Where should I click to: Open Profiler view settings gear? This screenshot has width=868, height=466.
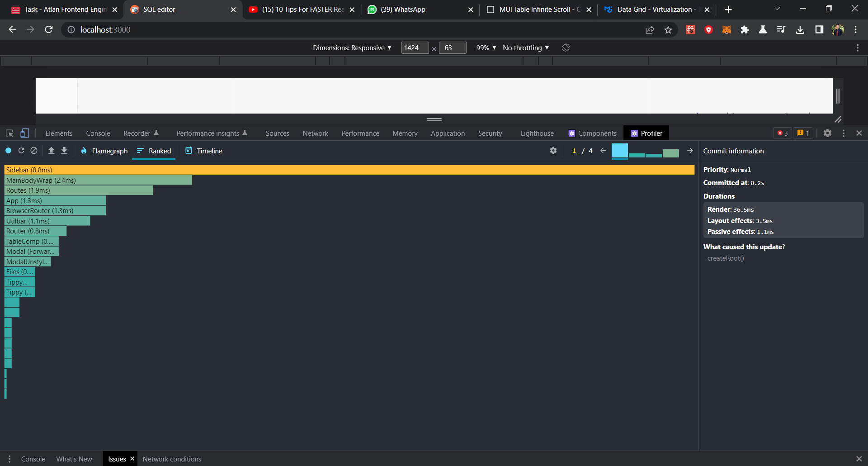click(553, 151)
